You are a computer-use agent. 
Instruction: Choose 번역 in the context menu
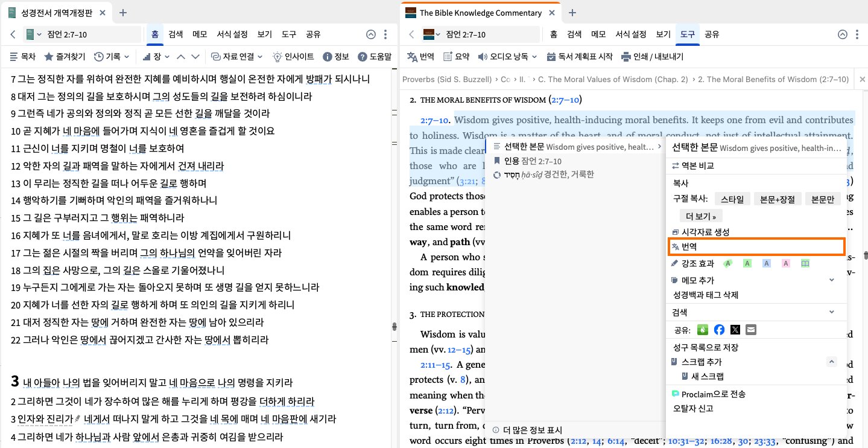(x=757, y=246)
